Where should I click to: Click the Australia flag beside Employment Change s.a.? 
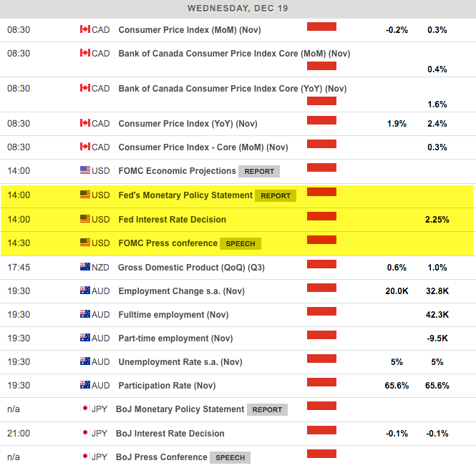click(x=84, y=291)
